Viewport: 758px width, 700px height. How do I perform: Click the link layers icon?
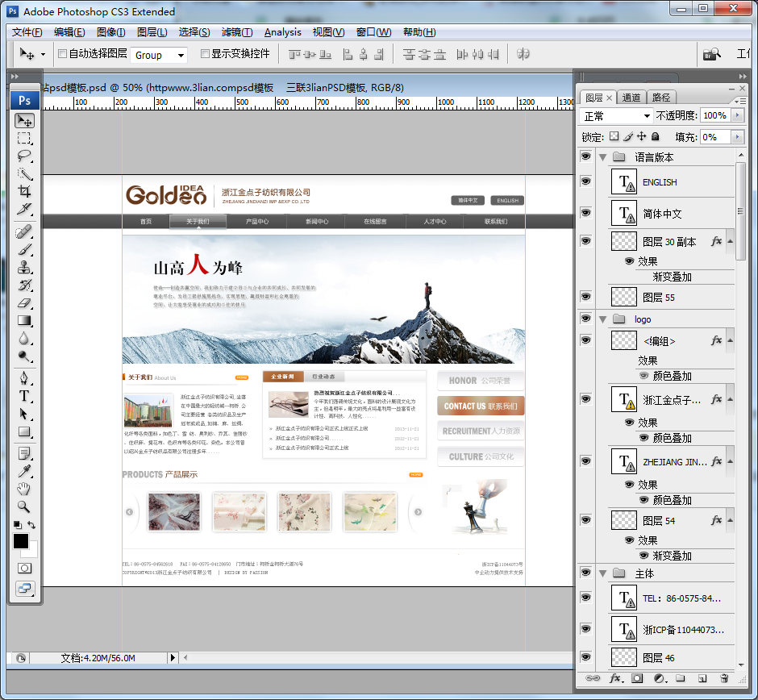coord(593,678)
